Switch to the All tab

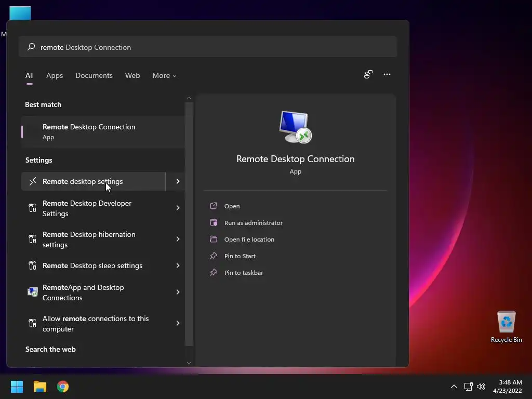click(30, 76)
